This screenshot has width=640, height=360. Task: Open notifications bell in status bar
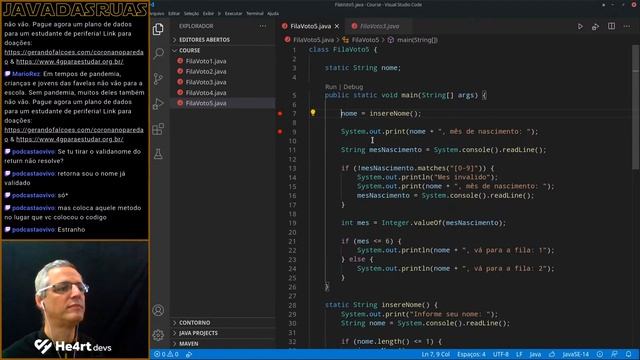click(629, 354)
